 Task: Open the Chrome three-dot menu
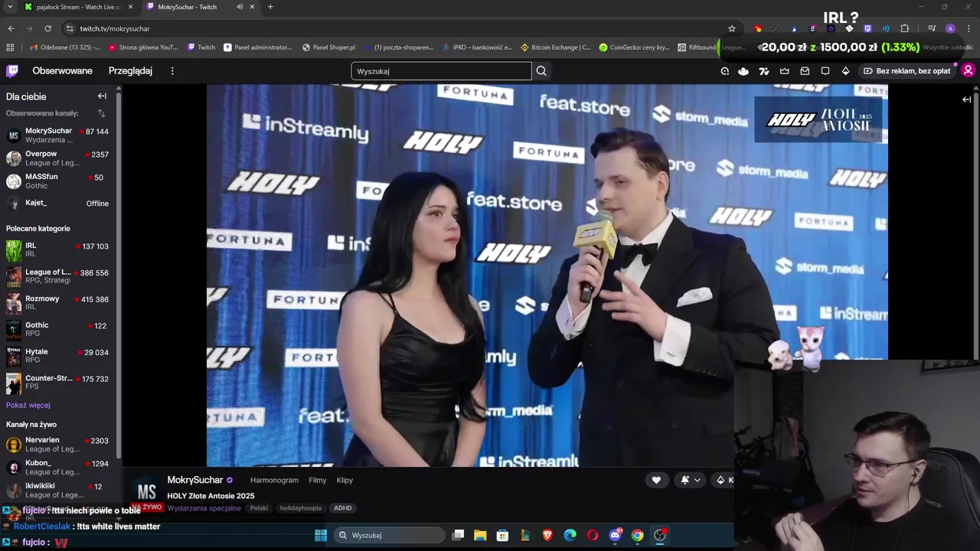pyautogui.click(x=969, y=28)
